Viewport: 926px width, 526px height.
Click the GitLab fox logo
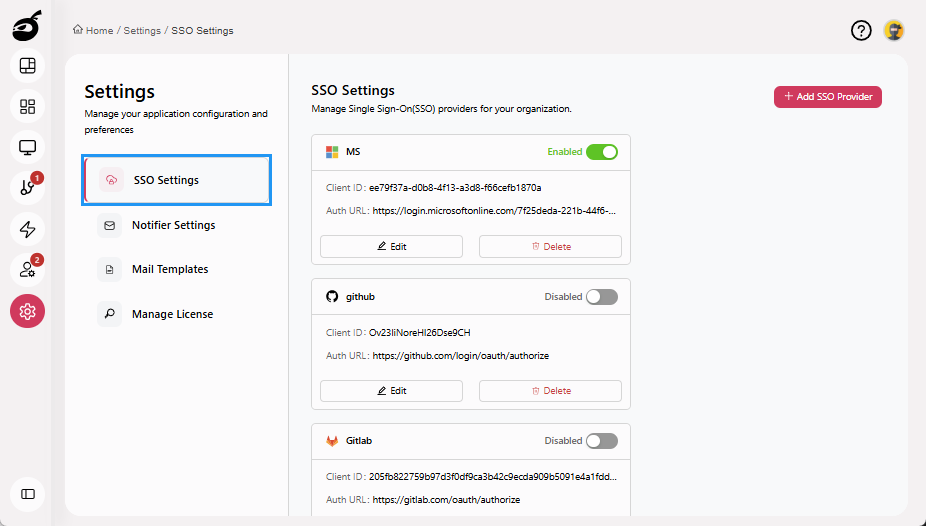point(332,441)
